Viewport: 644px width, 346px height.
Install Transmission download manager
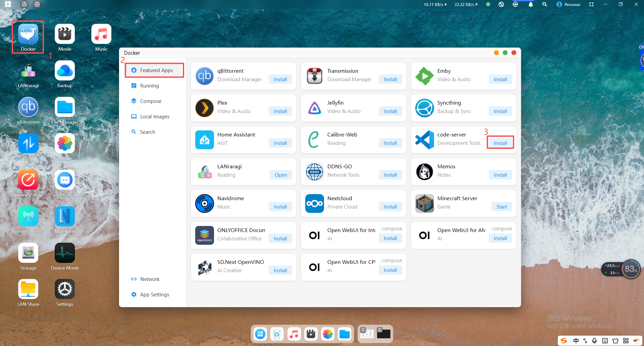(390, 79)
